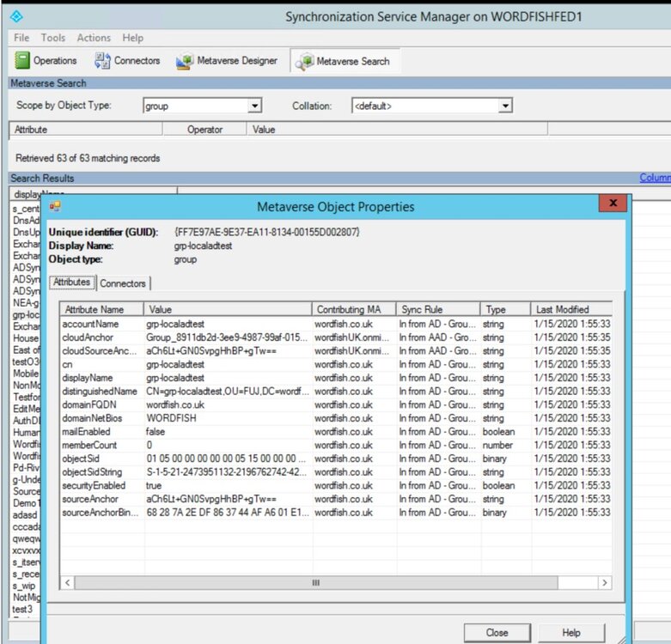
Task: Expand the Collation dropdown arrow
Action: (x=505, y=106)
